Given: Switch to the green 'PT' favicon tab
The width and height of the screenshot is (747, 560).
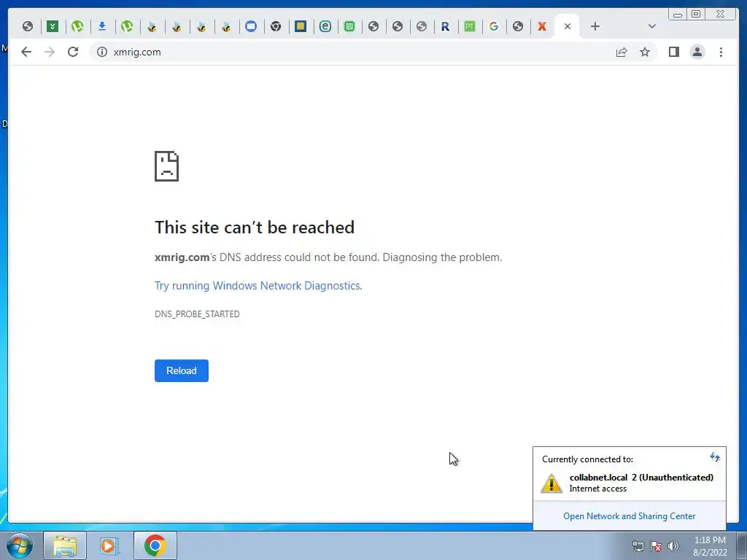Looking at the screenshot, I should 469,26.
